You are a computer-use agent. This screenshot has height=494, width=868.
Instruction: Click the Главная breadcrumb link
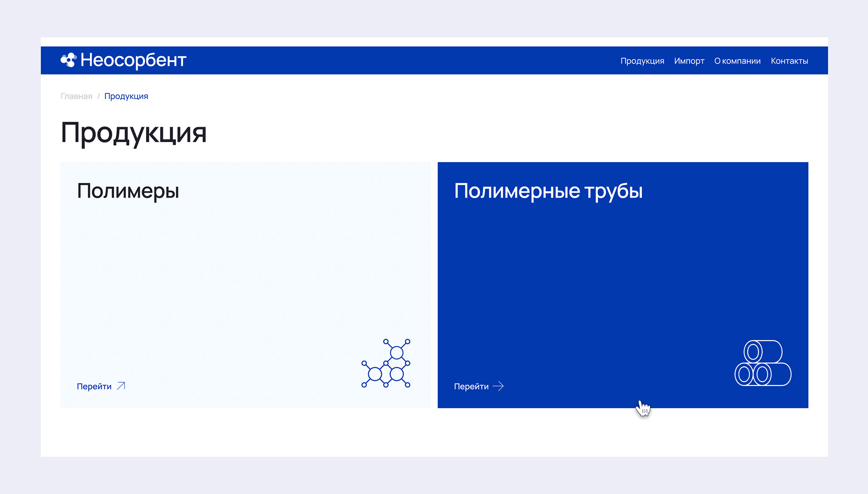[76, 96]
